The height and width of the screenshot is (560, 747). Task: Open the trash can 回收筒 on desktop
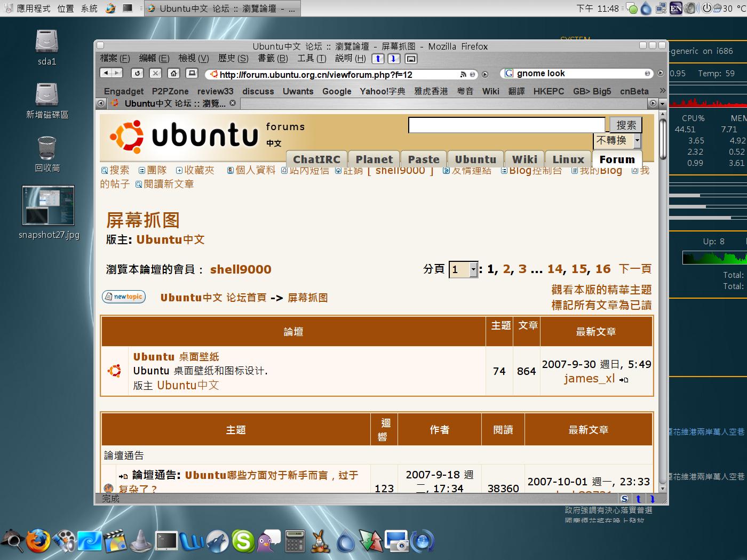[x=47, y=154]
